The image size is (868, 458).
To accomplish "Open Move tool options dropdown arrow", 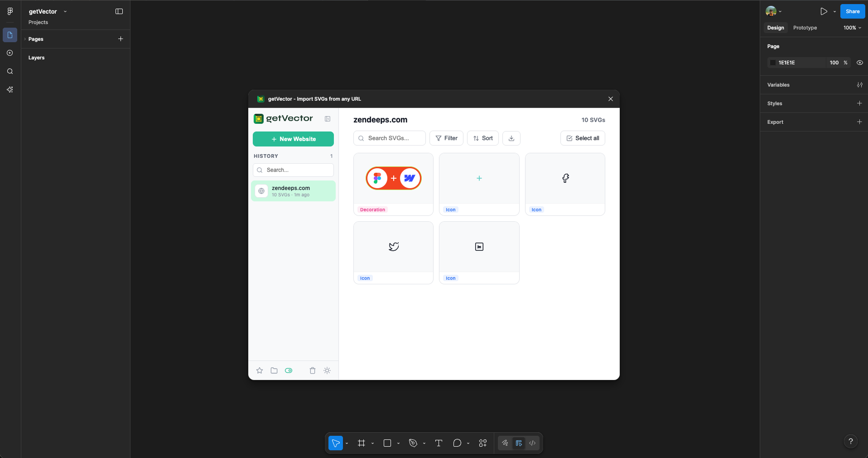I will pyautogui.click(x=347, y=443).
